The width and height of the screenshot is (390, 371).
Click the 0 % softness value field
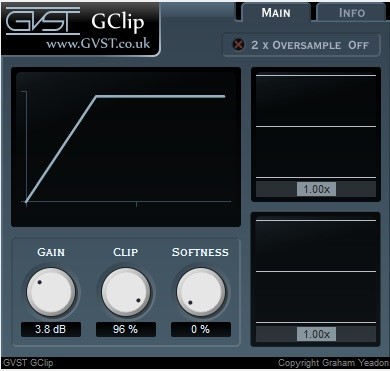[x=201, y=329]
